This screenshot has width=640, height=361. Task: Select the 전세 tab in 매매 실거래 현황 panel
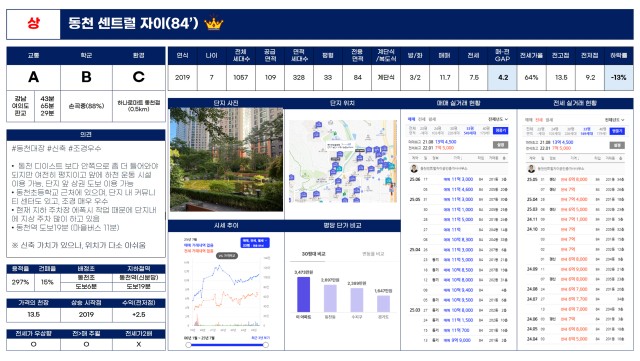[422, 119]
